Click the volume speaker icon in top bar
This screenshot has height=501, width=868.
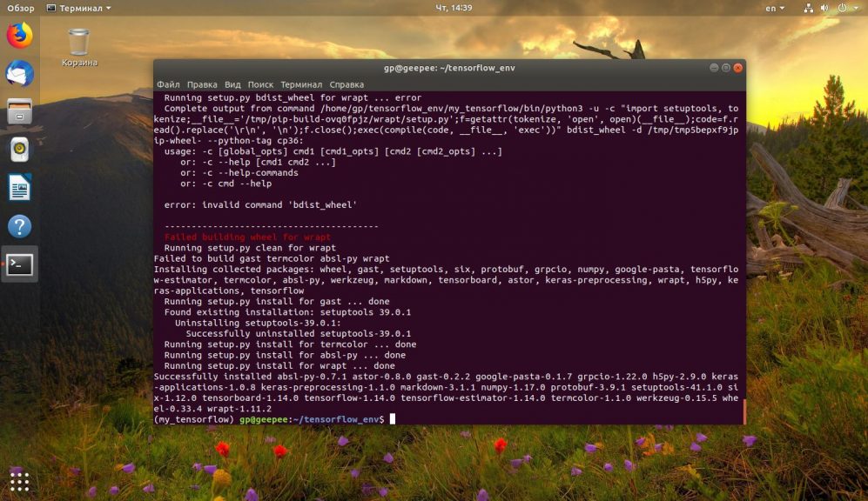pos(824,8)
